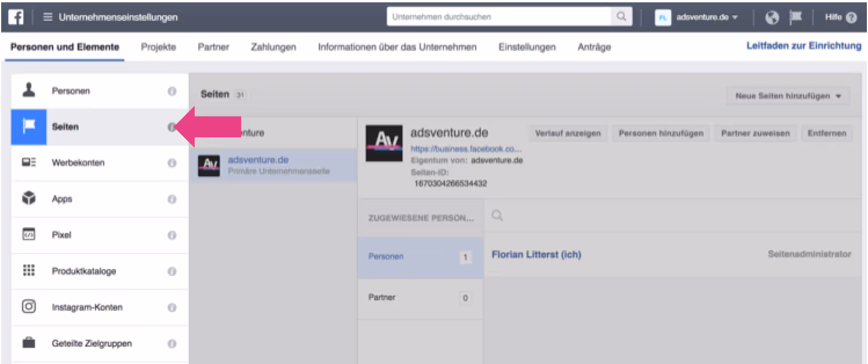Click the adsventure.de page logo thumbnail in list
This screenshot has height=364, width=868.
pos(209,165)
